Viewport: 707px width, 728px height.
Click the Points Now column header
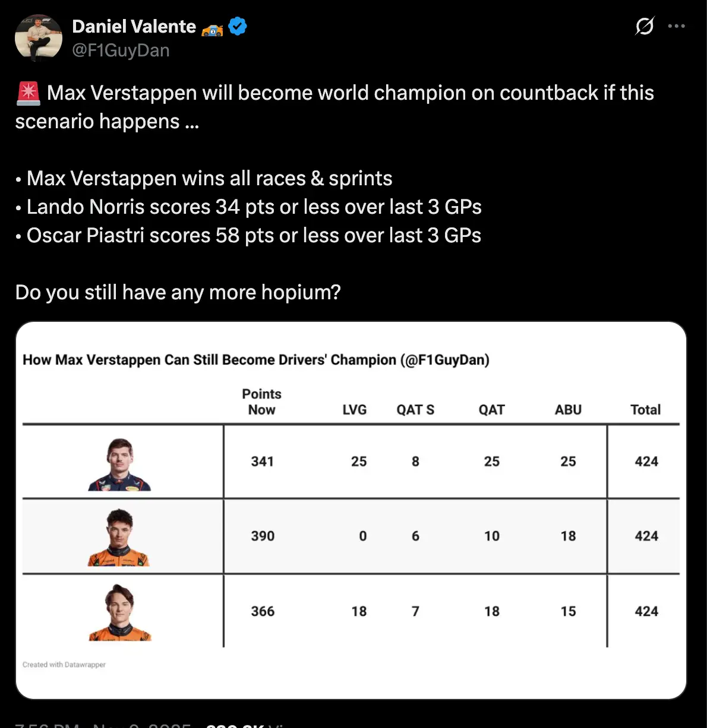click(x=261, y=401)
